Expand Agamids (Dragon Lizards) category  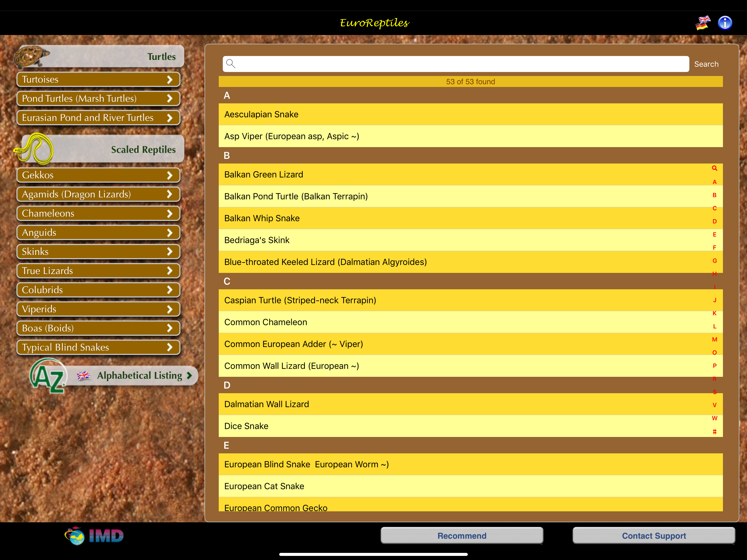[x=98, y=194]
